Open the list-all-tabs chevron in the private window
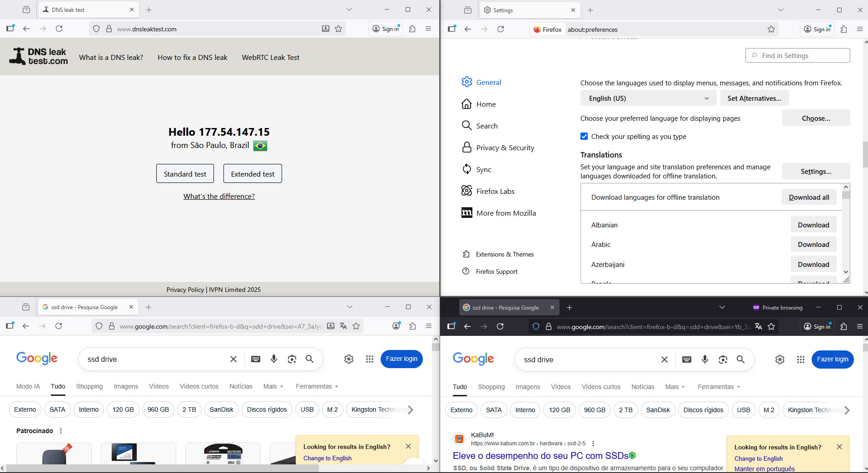868x473 pixels. 722,307
